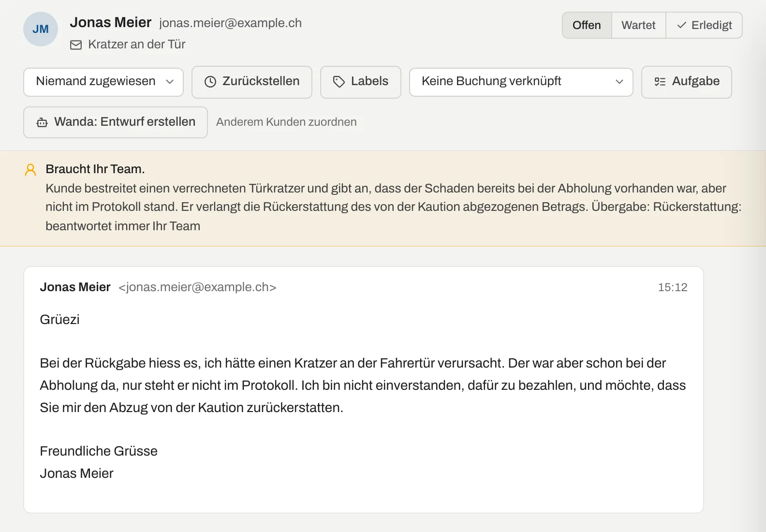The width and height of the screenshot is (766, 532).
Task: Mark conversation as Erledigt
Action: pos(704,25)
